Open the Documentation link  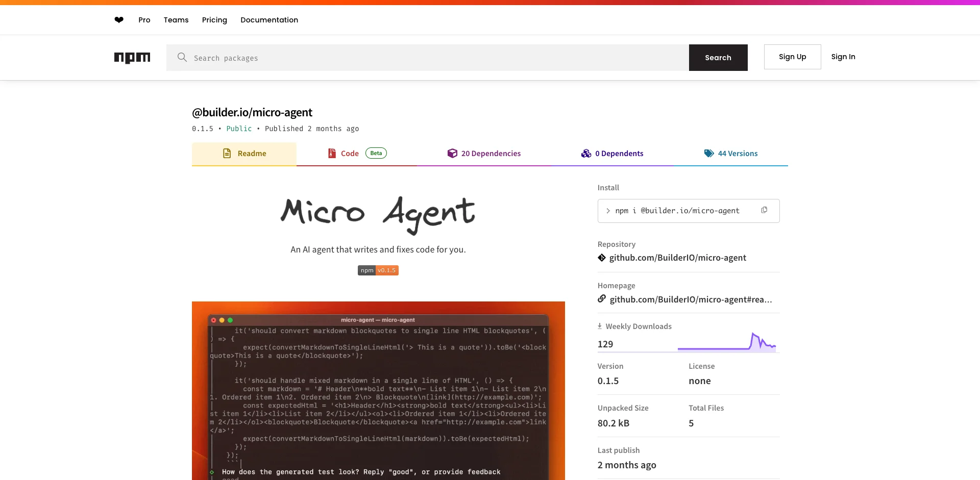click(269, 20)
